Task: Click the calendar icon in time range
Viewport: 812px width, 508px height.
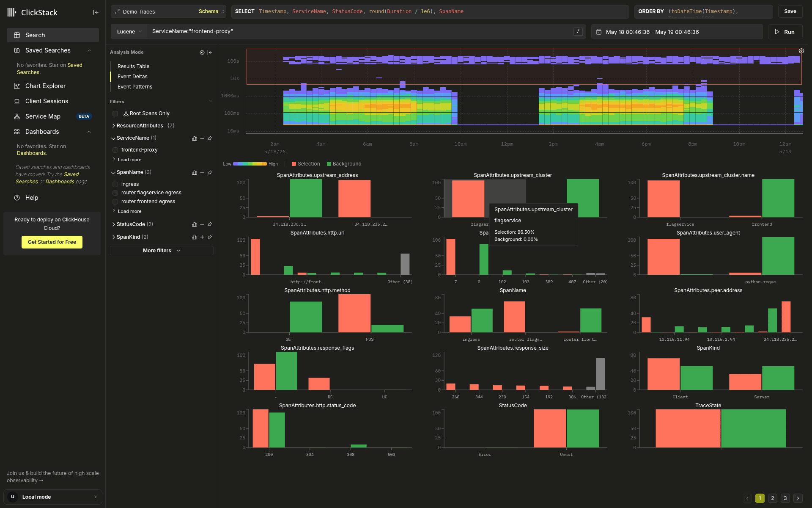Action: [599, 32]
